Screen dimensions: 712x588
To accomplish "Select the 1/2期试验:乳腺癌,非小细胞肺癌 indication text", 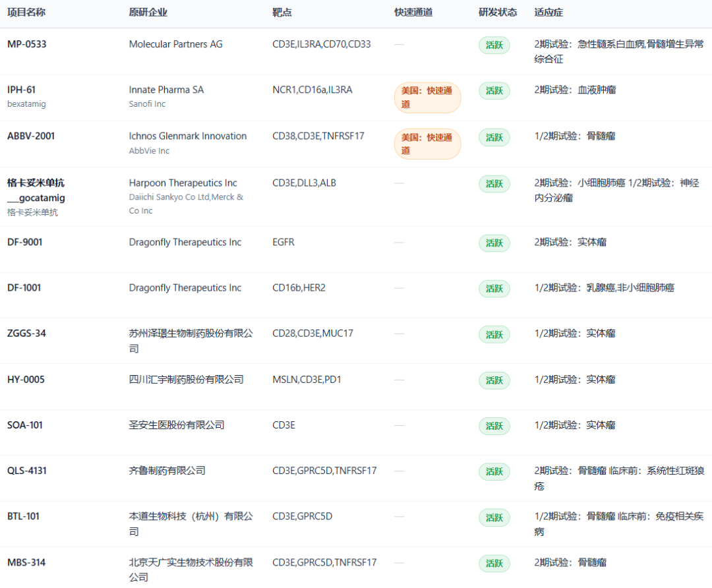I will (605, 287).
